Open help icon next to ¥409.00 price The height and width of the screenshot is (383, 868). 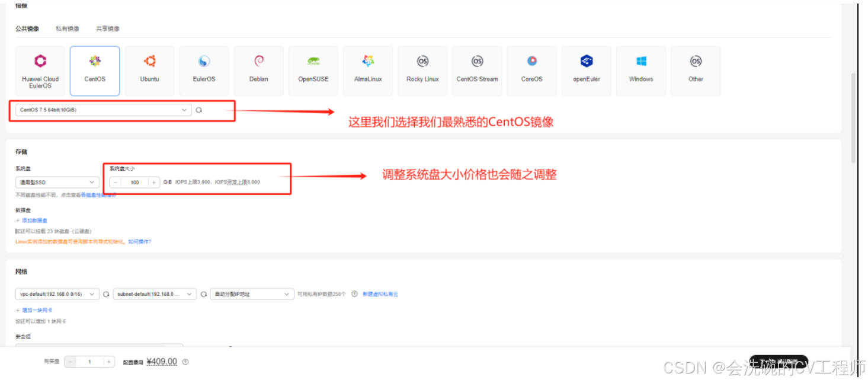(185, 362)
